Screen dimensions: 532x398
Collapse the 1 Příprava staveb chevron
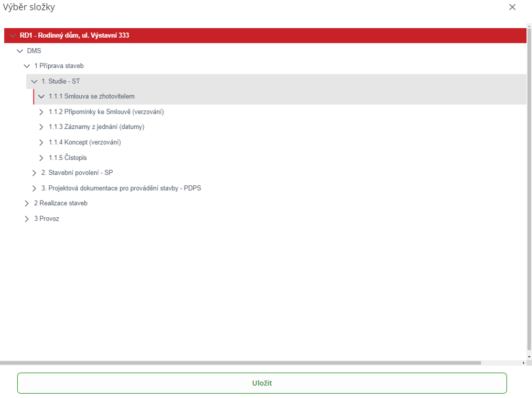[27, 67]
